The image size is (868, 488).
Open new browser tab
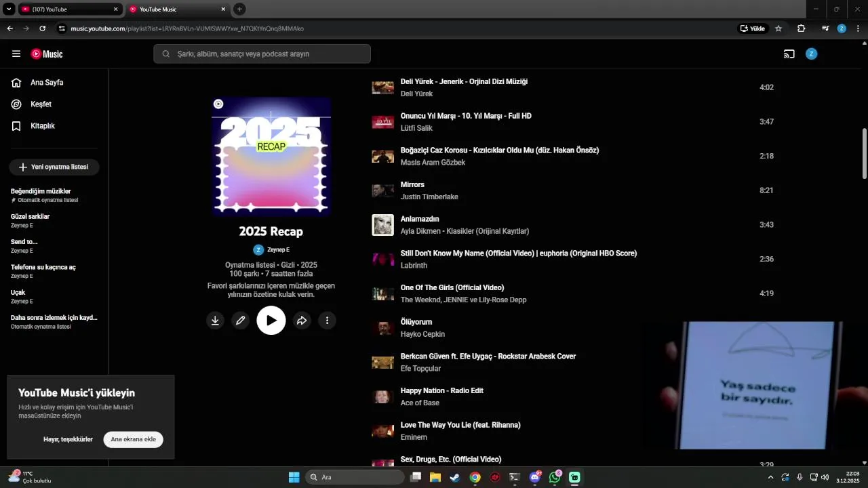coord(239,9)
